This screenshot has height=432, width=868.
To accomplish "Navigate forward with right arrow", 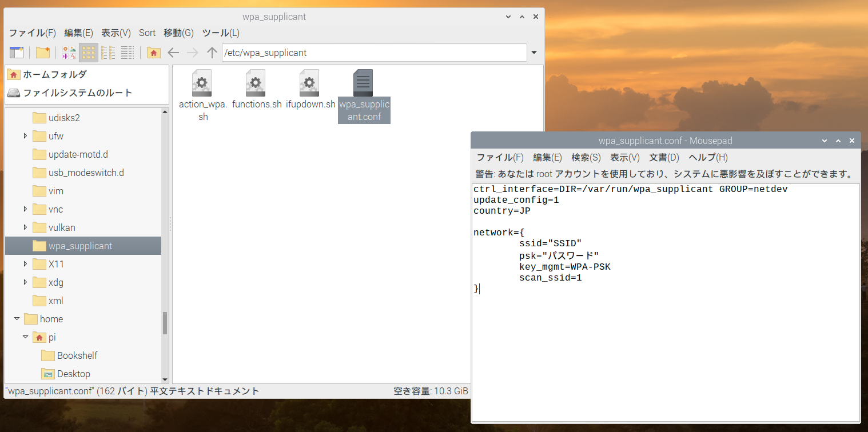I will (x=193, y=53).
